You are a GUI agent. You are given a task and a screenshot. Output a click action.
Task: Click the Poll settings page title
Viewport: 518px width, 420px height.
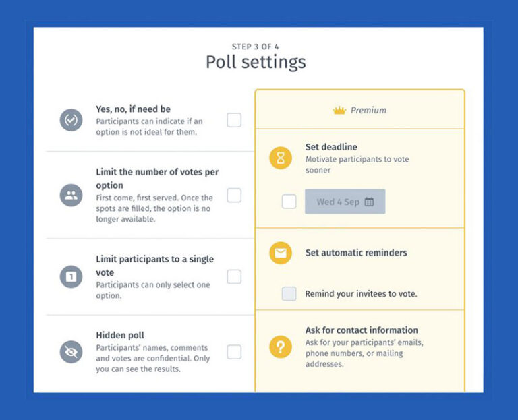point(256,62)
